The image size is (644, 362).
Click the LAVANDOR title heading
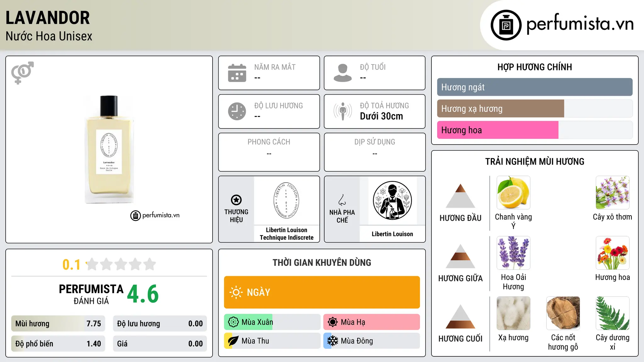[48, 18]
